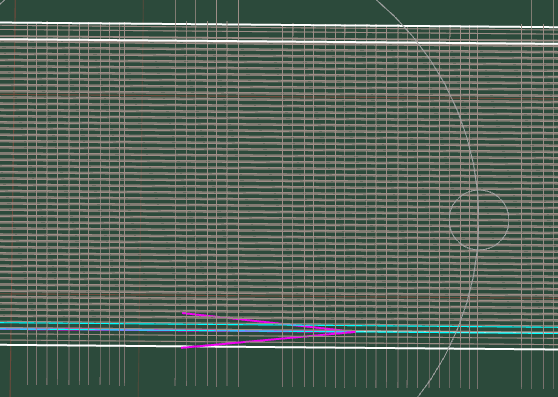Select the small circle outline
The image size is (558, 397).
(x=479, y=220)
